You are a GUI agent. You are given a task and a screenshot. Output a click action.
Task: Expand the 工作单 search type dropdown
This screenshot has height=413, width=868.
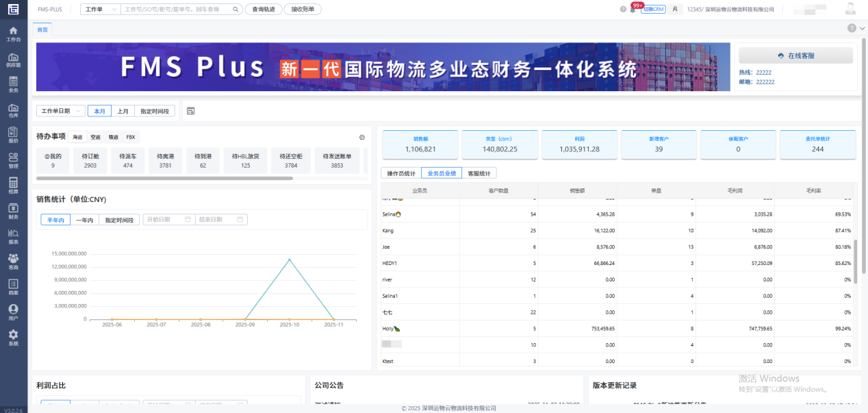click(x=100, y=10)
